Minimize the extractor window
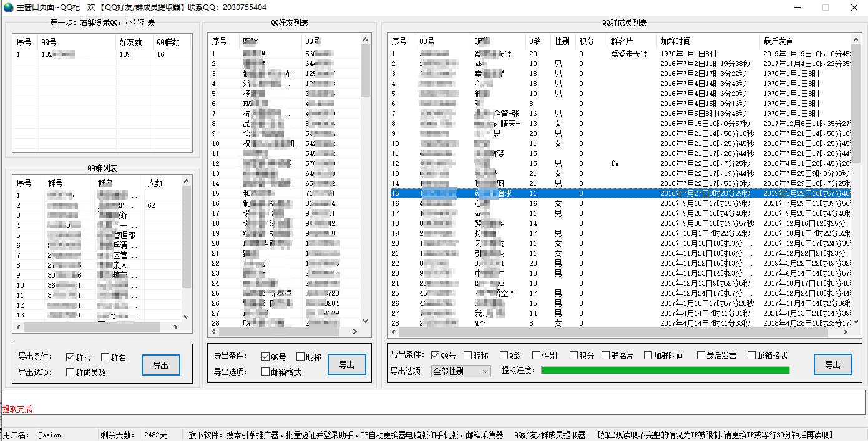Screen dimensions: 868x441 pos(798,7)
